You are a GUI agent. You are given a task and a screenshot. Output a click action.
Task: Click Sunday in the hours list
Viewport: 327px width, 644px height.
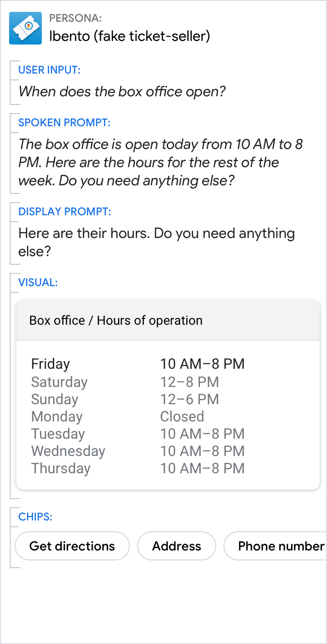click(x=54, y=399)
